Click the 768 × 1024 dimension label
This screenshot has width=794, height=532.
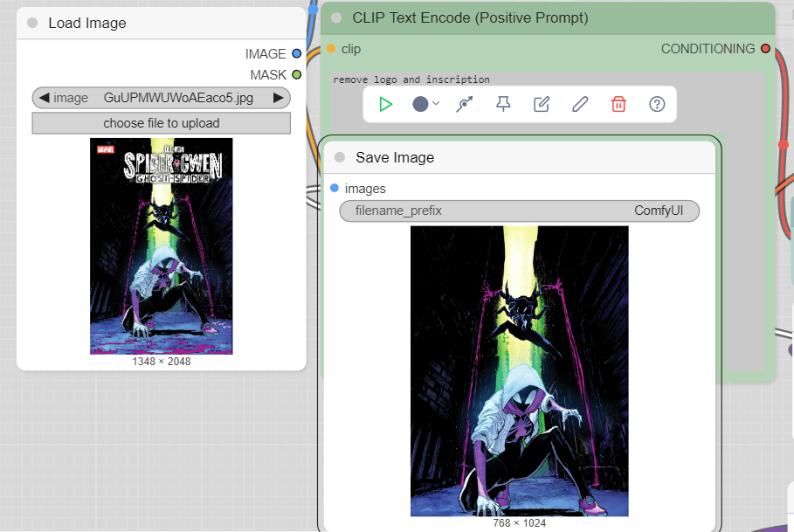click(x=519, y=523)
